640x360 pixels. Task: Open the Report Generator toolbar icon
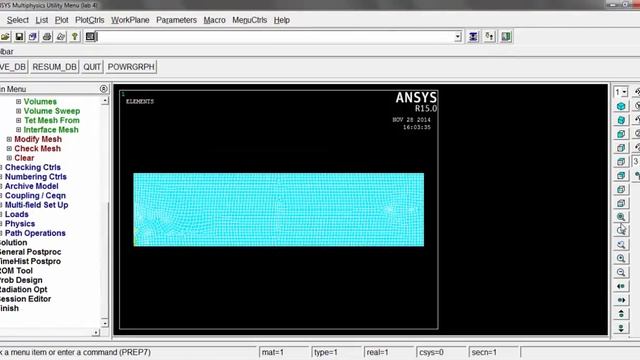(x=60, y=37)
